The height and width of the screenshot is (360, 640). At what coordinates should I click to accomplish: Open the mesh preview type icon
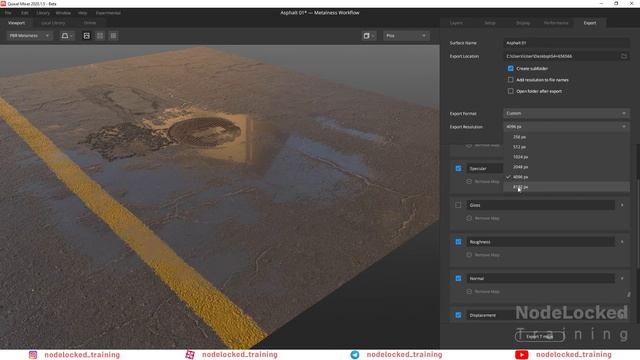pyautogui.click(x=369, y=36)
